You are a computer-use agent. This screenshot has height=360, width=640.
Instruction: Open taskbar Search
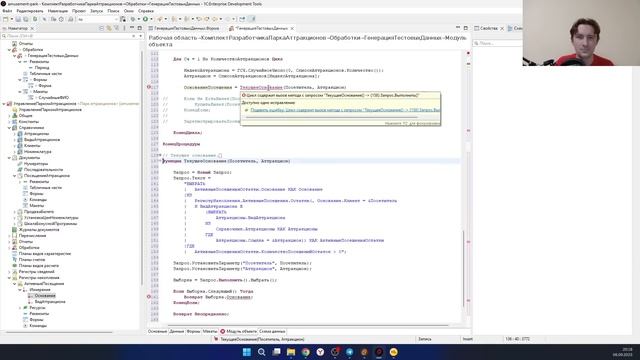(x=262, y=352)
